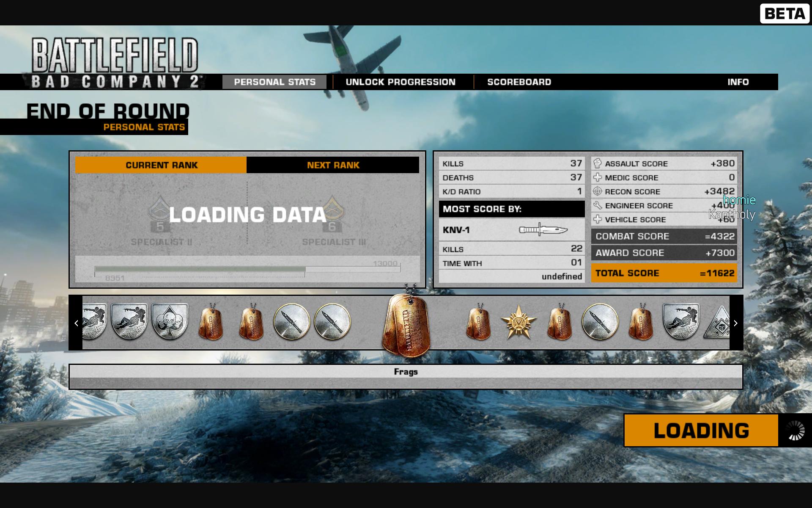Select the dog tag just right of the gold star
Image resolution: width=812 pixels, height=508 pixels.
coord(560,321)
